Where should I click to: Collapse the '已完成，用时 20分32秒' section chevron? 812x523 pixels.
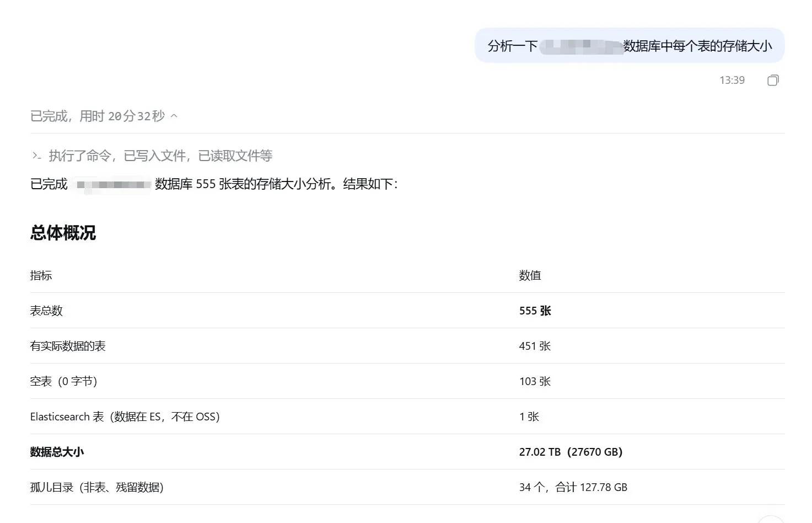[174, 116]
